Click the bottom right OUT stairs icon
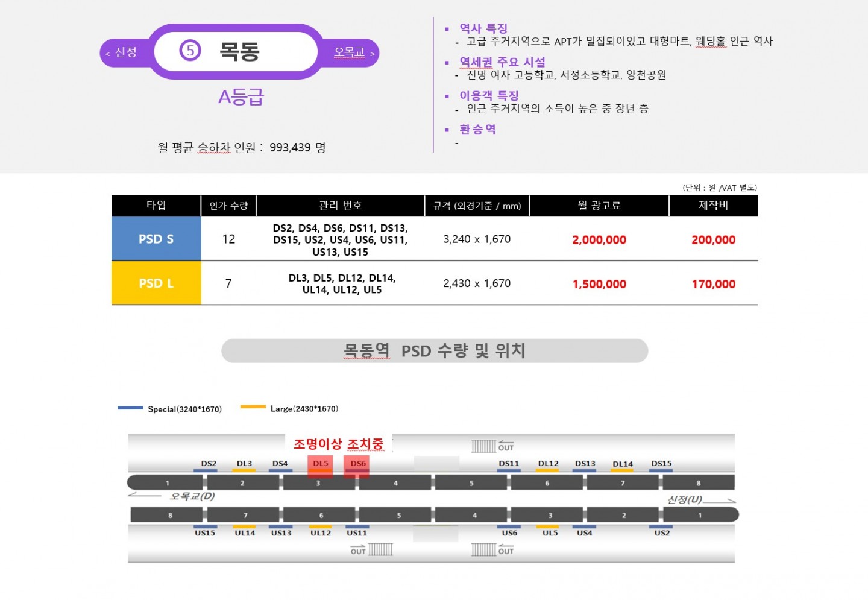The width and height of the screenshot is (868, 600). pyautogui.click(x=492, y=550)
